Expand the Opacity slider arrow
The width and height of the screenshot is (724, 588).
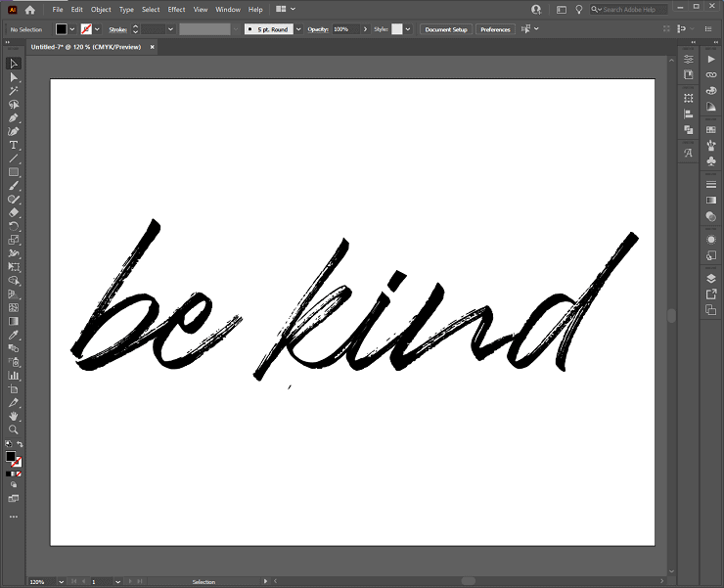click(x=365, y=29)
